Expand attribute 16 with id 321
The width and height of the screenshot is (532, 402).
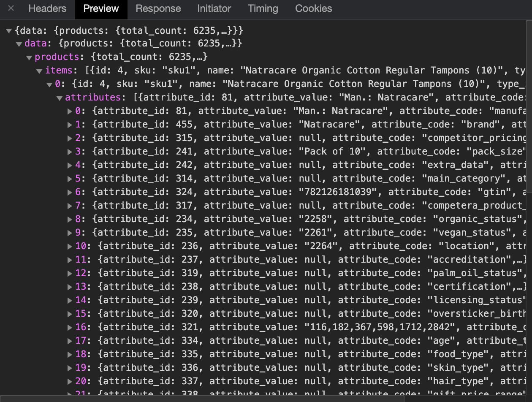click(70, 328)
